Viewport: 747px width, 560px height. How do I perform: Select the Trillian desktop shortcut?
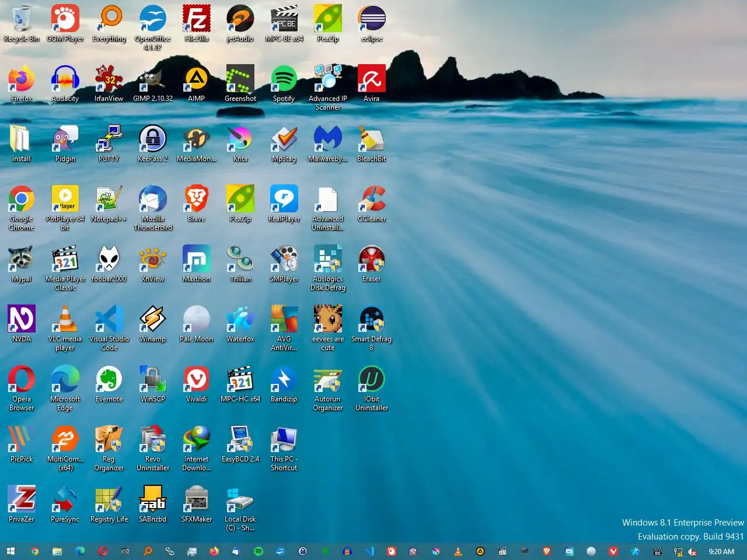tap(240, 265)
